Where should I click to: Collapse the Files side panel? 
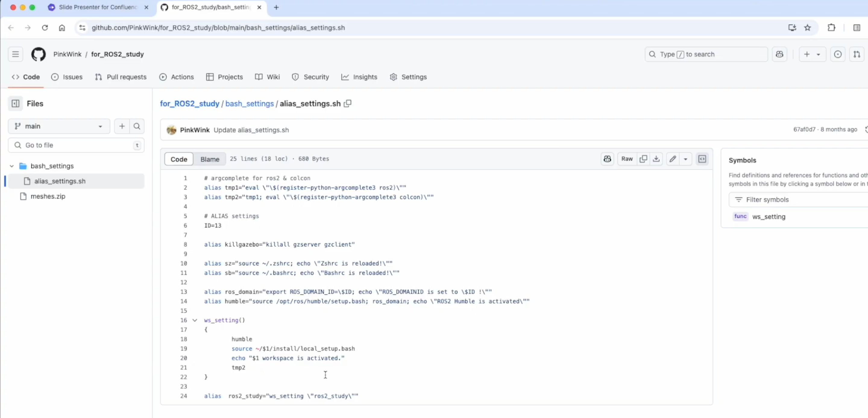tap(15, 104)
